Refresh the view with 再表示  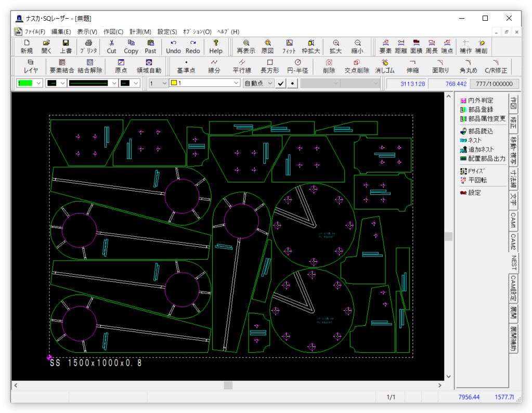pos(246,46)
